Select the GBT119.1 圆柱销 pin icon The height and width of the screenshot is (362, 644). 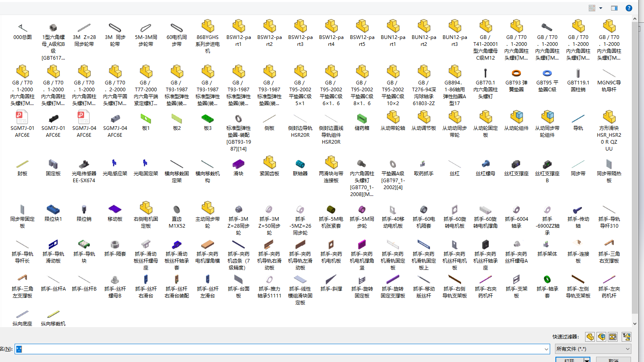578,73
